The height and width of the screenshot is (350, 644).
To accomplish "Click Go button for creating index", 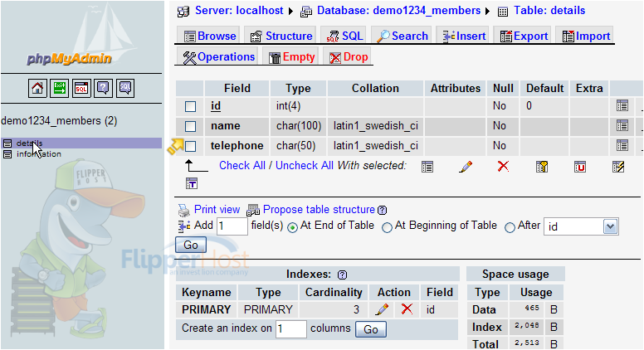I will click(370, 329).
